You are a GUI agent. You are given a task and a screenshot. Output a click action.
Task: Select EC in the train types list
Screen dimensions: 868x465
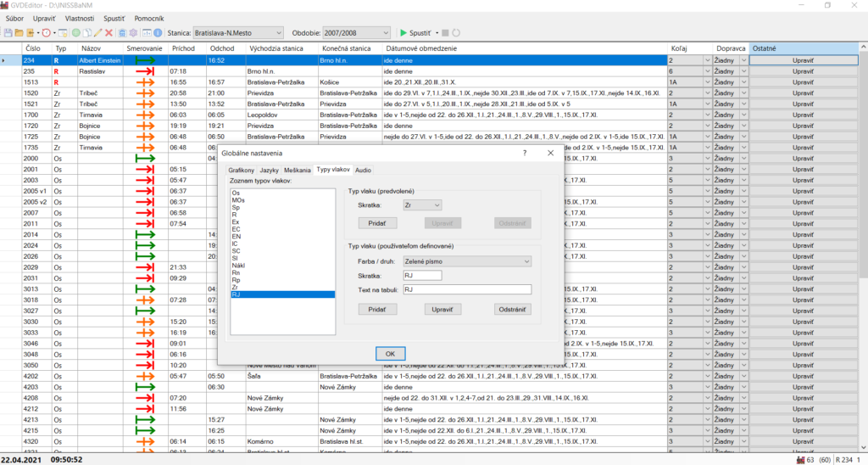282,229
